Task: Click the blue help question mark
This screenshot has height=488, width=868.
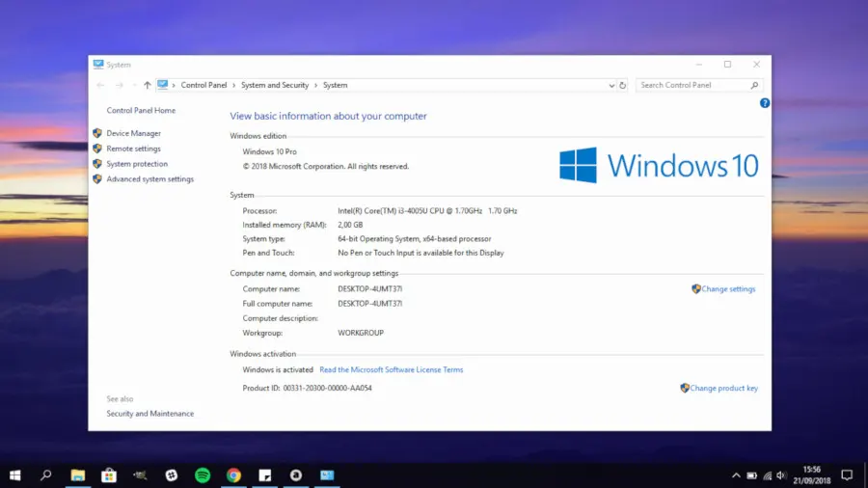Action: coord(765,103)
